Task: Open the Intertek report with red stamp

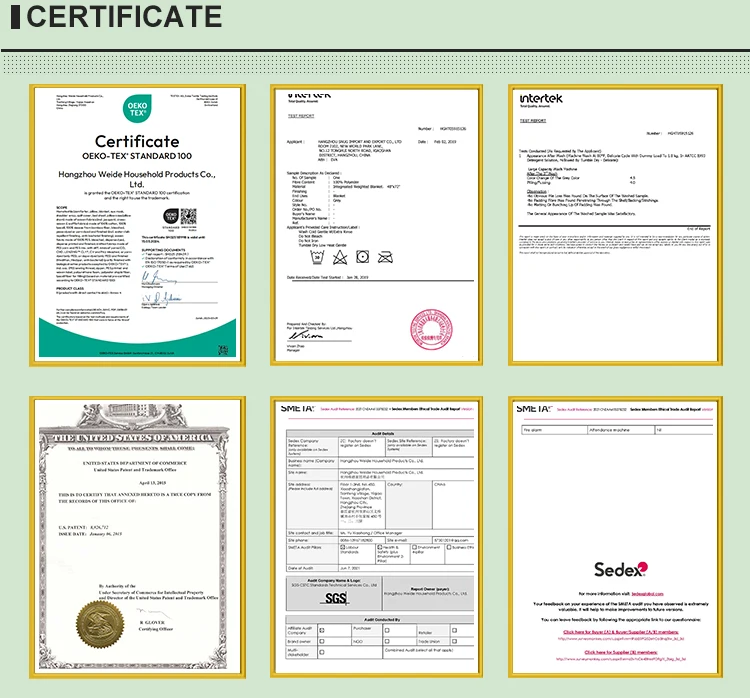Action: coord(376,225)
